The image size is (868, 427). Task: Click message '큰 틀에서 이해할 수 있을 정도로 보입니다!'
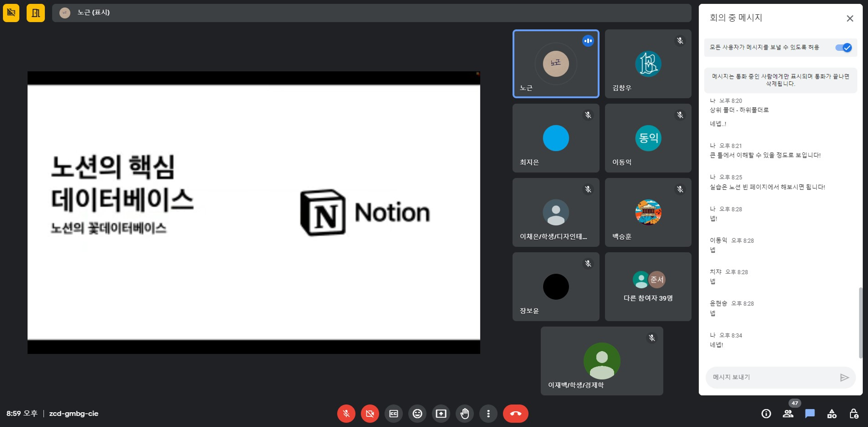pos(765,155)
